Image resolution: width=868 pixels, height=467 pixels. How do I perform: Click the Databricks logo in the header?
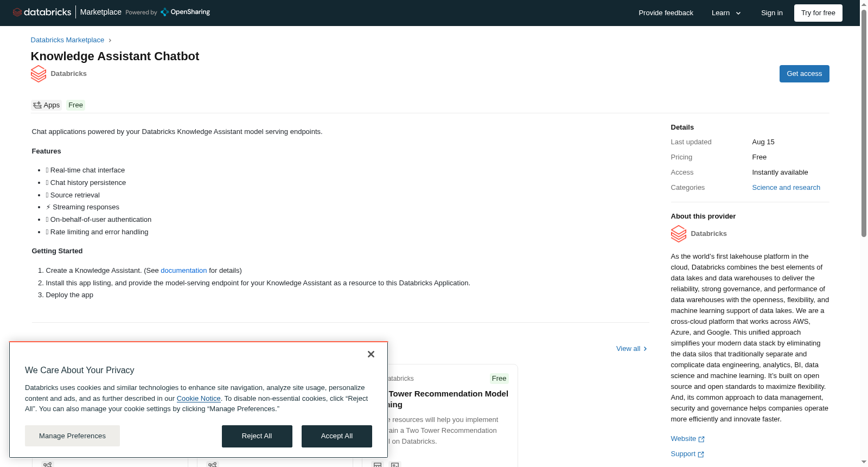point(42,12)
